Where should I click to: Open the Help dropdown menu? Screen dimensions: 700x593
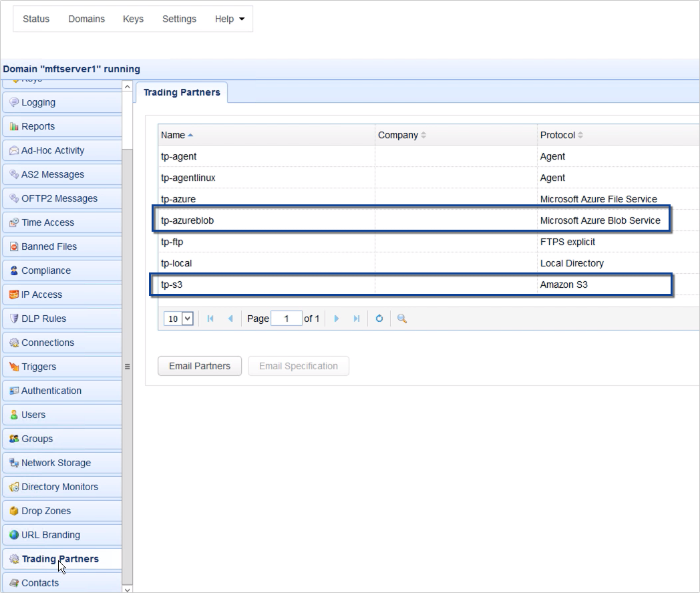pos(229,19)
